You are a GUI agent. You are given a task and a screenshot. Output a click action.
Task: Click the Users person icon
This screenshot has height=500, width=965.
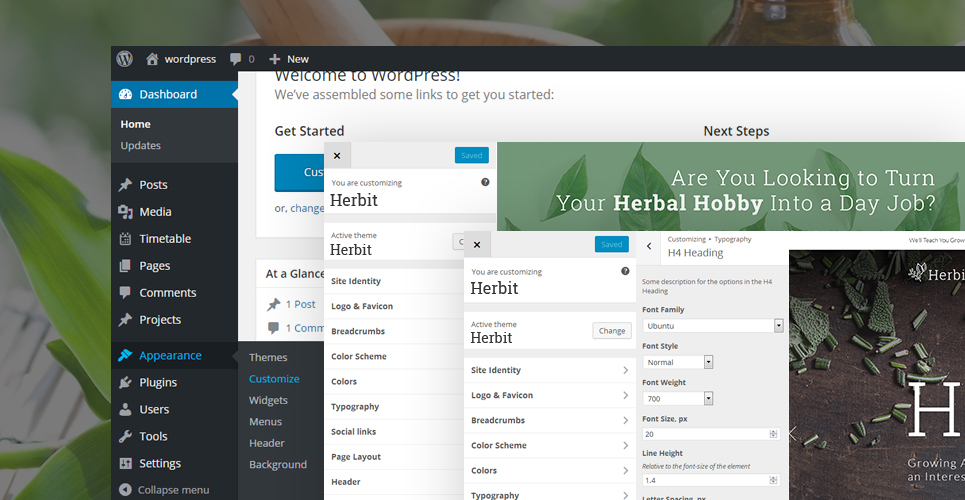coord(125,409)
